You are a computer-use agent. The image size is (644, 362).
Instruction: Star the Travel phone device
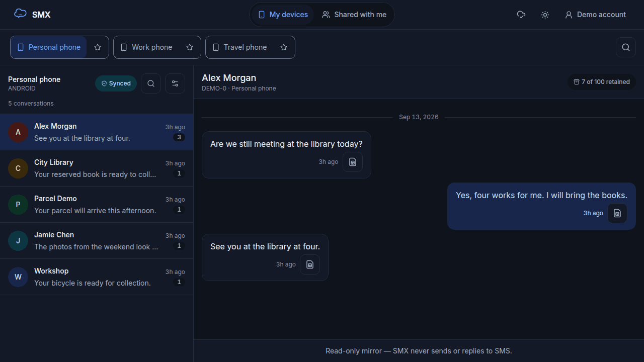pyautogui.click(x=284, y=47)
